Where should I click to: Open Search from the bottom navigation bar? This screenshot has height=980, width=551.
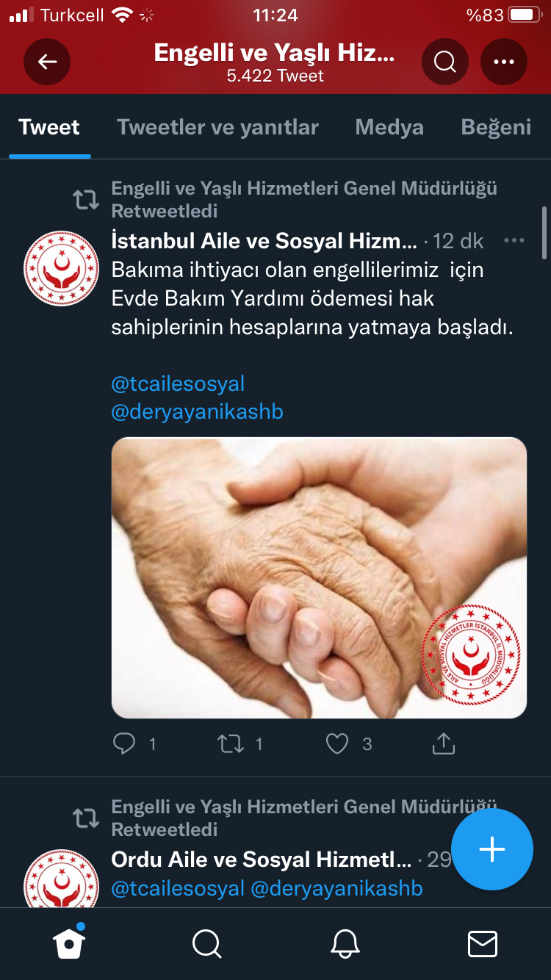click(206, 943)
